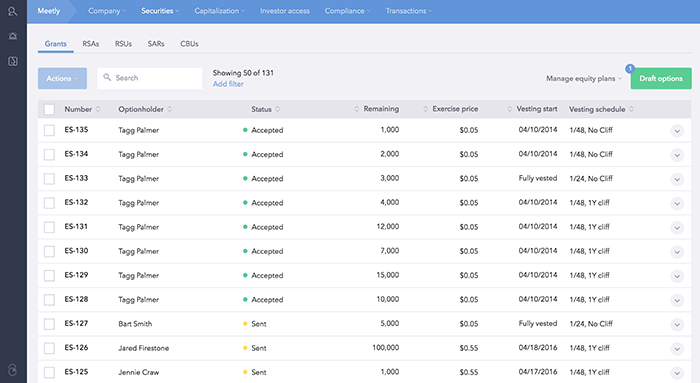Image resolution: width=700 pixels, height=383 pixels.
Task: Click the Draft options button
Action: pyautogui.click(x=661, y=79)
